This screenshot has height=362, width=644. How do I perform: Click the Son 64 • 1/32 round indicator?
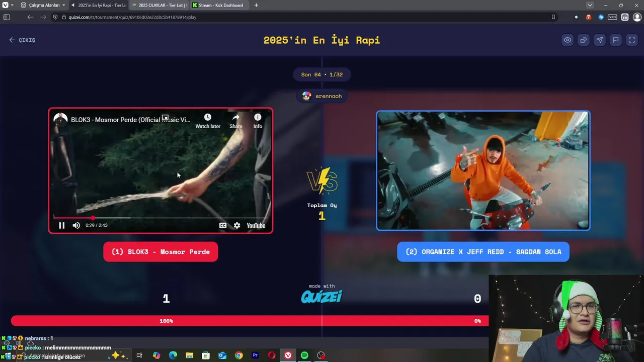[x=322, y=74]
